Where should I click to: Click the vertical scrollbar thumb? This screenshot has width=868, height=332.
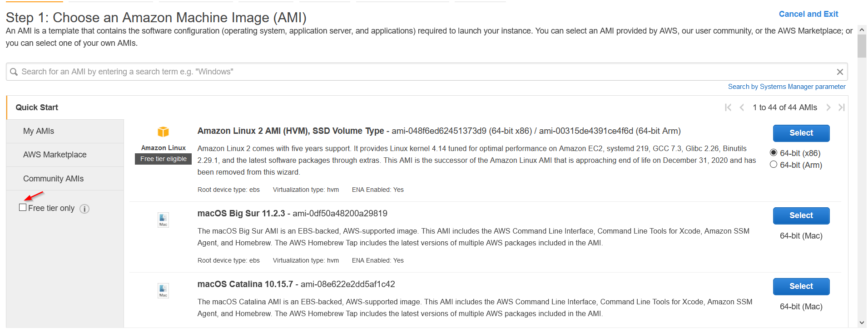click(x=862, y=46)
